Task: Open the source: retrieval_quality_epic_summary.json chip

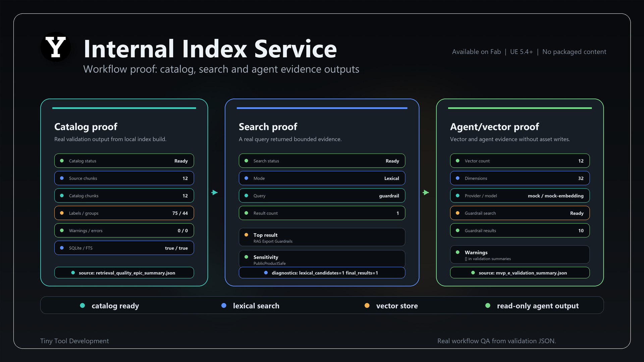Action: click(124, 273)
